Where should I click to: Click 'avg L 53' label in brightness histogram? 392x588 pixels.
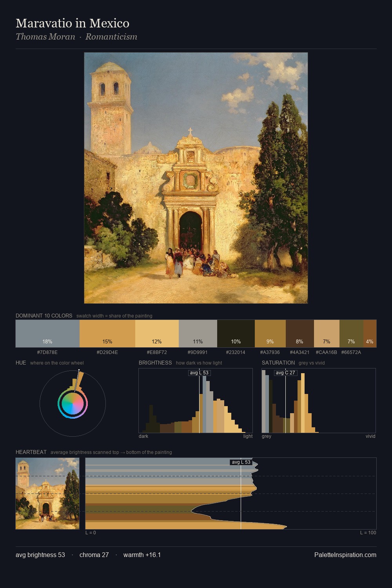[199, 373]
